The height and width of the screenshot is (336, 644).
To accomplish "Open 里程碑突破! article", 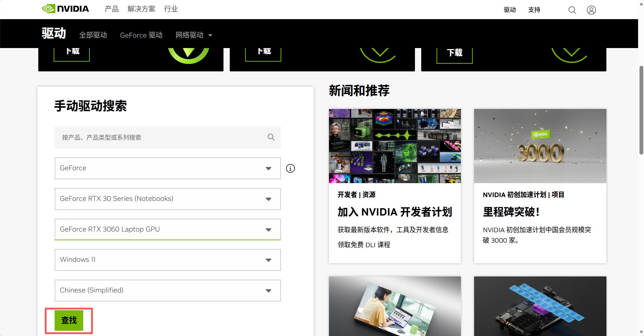I will pos(511,212).
